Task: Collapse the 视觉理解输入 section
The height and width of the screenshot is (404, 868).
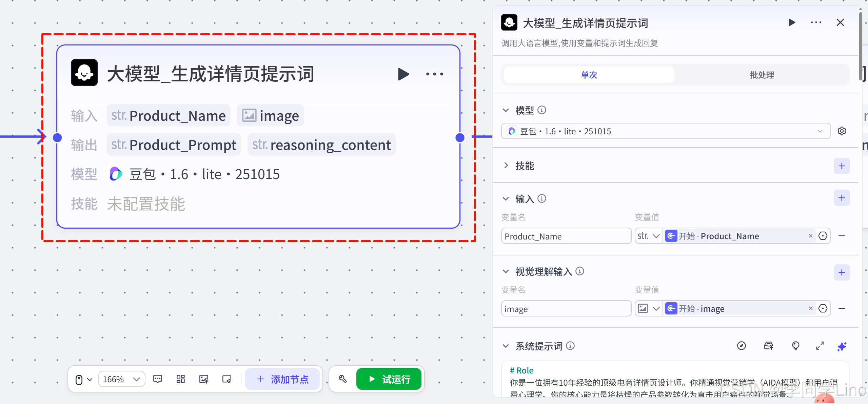Action: [x=506, y=271]
